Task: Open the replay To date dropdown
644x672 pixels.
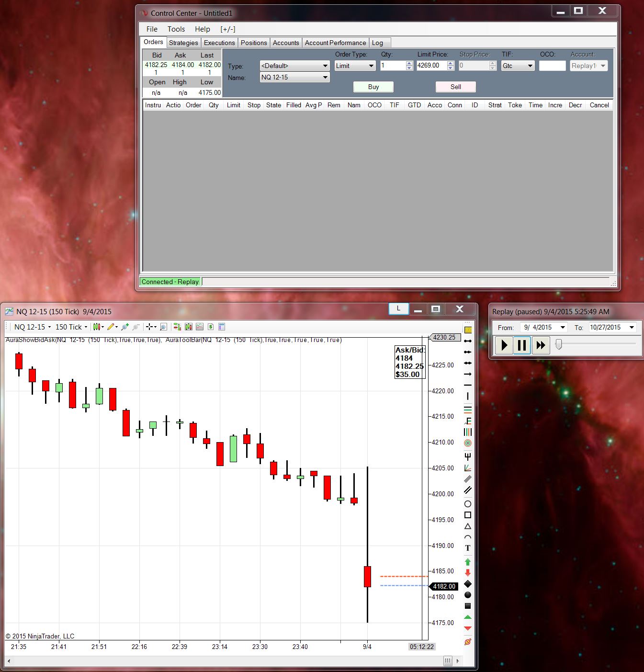Action: (x=632, y=327)
